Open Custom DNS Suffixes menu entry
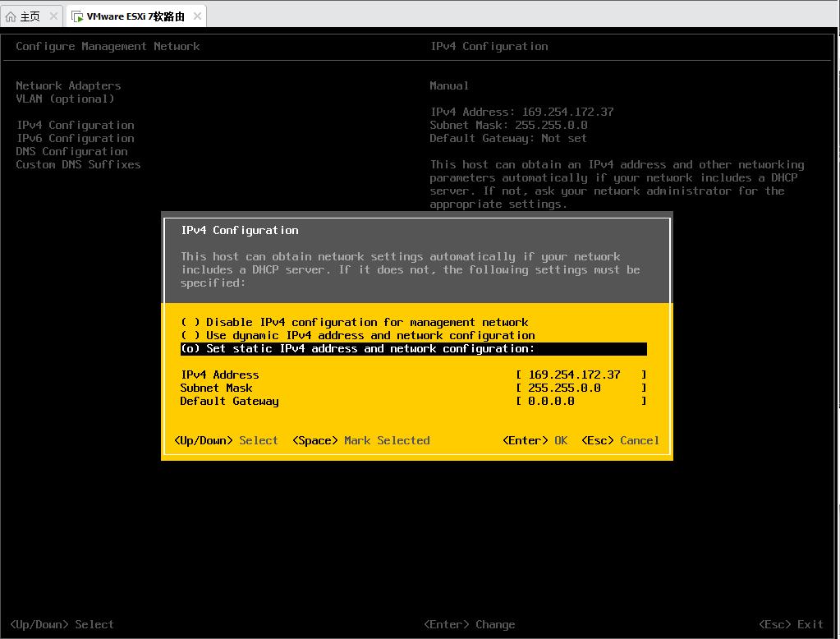Image resolution: width=840 pixels, height=639 pixels. point(78,164)
